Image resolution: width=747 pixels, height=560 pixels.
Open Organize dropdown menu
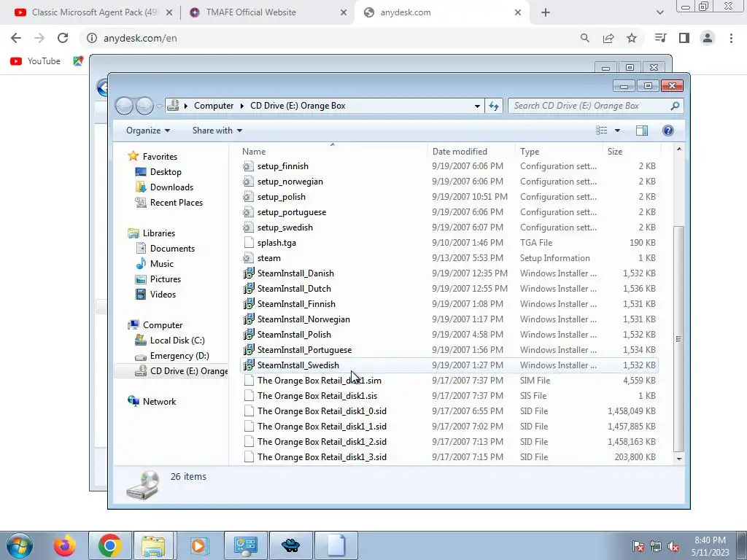point(147,131)
